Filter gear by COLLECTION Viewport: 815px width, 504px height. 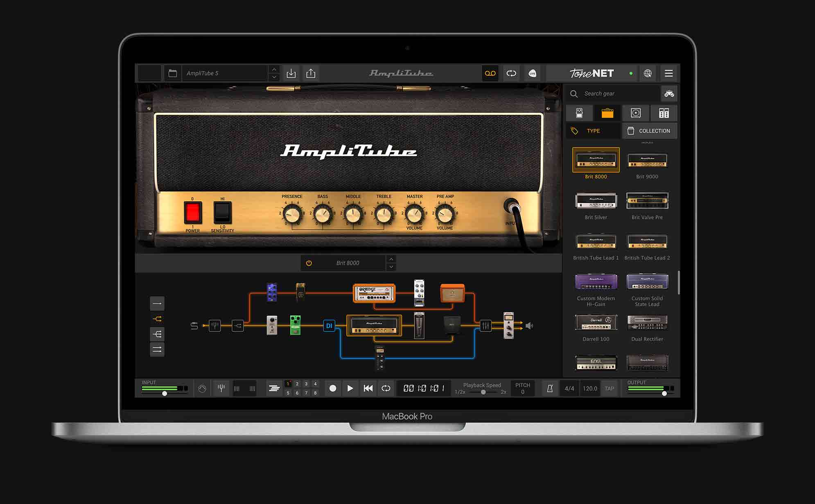650,131
